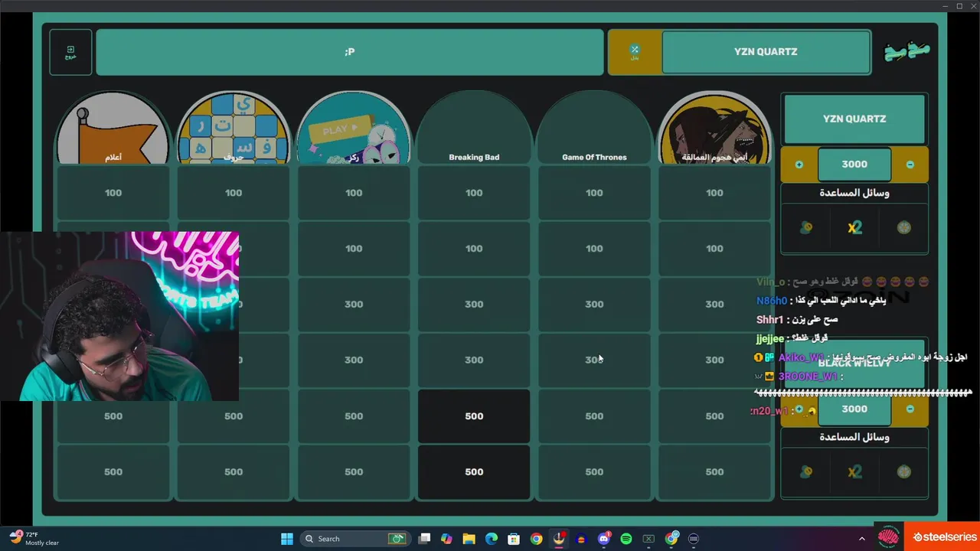Click YZN QUARTZ's 3000 score field
The height and width of the screenshot is (551, 980).
[854, 165]
